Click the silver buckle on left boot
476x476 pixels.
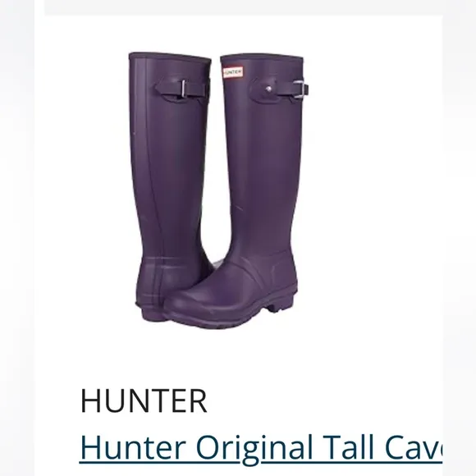(x=184, y=89)
